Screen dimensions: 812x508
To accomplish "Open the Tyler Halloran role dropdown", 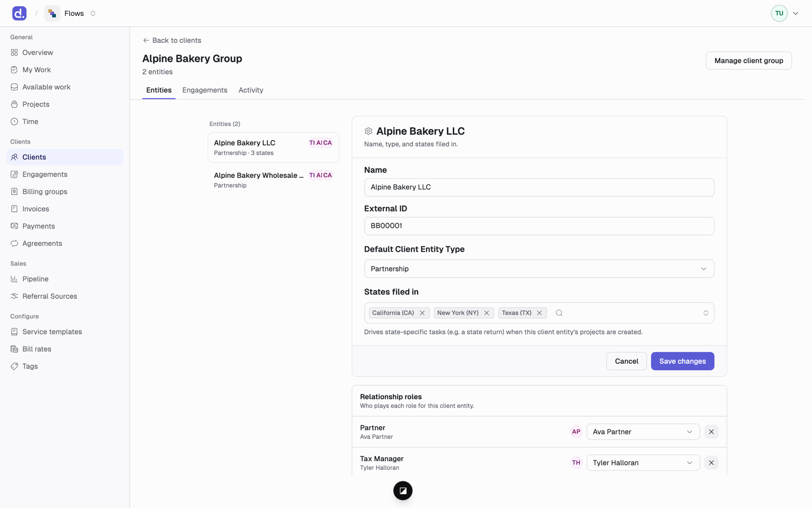I will click(x=643, y=463).
